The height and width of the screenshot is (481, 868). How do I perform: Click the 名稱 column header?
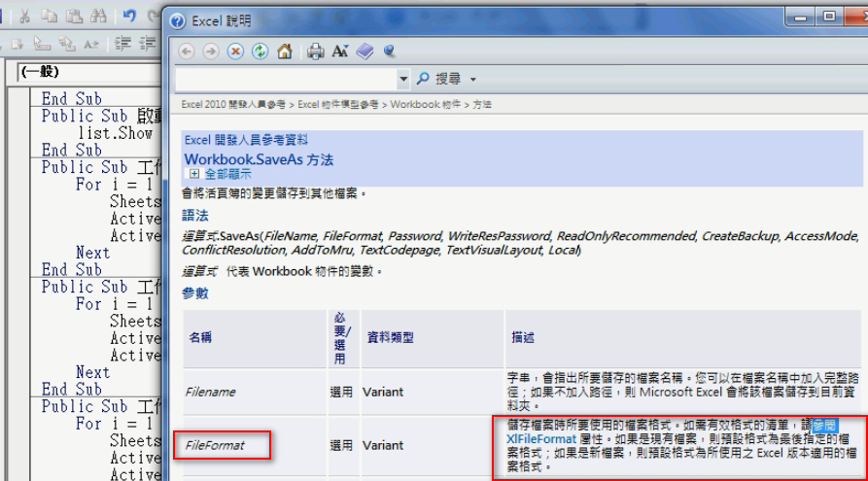tap(200, 337)
